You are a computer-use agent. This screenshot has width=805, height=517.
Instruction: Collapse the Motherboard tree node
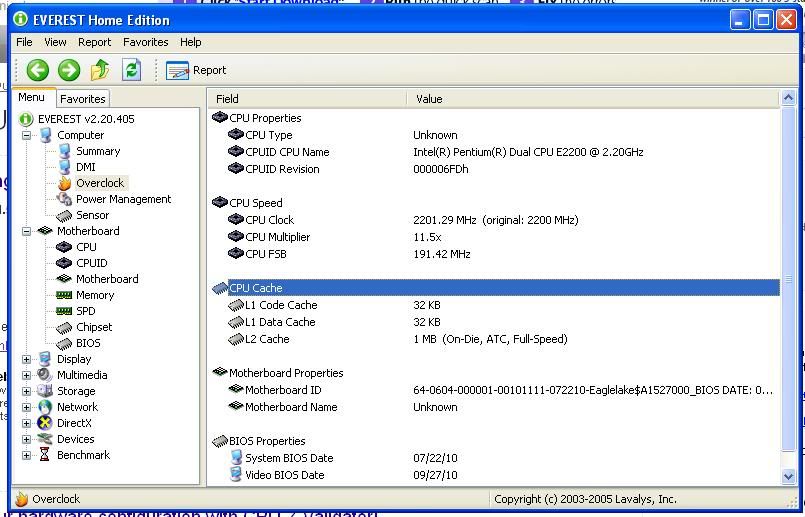pyautogui.click(x=26, y=232)
